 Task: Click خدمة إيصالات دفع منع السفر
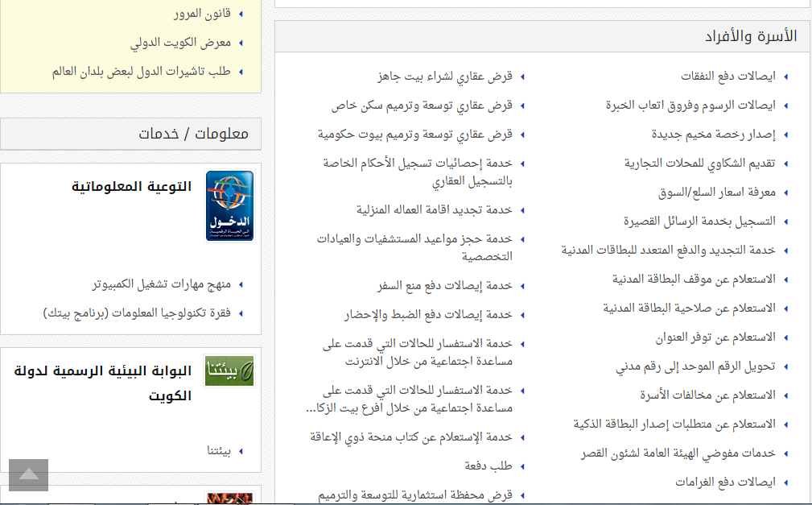pyautogui.click(x=444, y=286)
